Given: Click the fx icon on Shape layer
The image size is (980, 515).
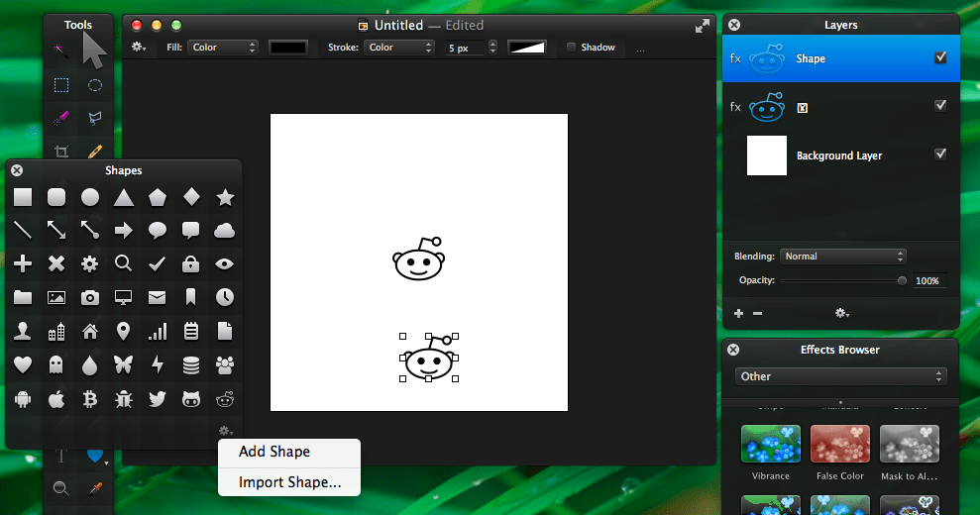Looking at the screenshot, I should click(x=735, y=58).
